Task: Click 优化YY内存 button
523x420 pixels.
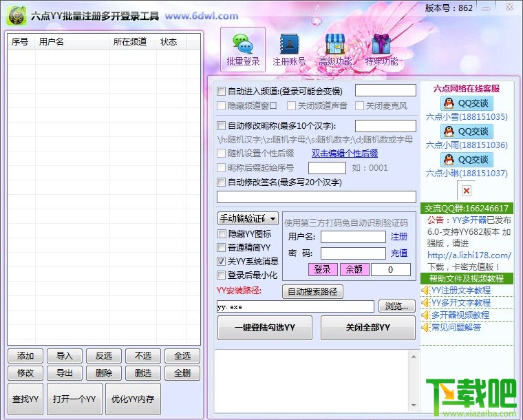Action: pyautogui.click(x=133, y=399)
